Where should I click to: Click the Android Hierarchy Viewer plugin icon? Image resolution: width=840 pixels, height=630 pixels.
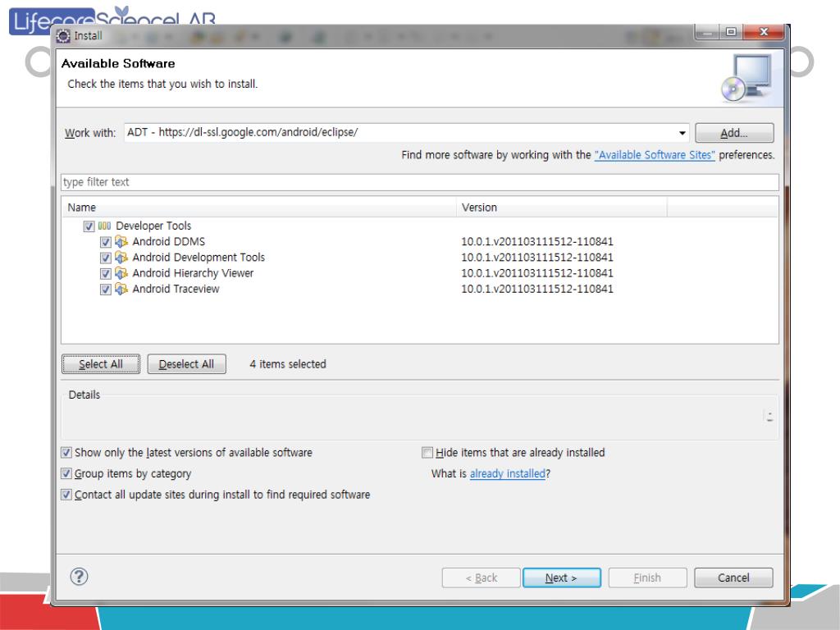[x=121, y=273]
